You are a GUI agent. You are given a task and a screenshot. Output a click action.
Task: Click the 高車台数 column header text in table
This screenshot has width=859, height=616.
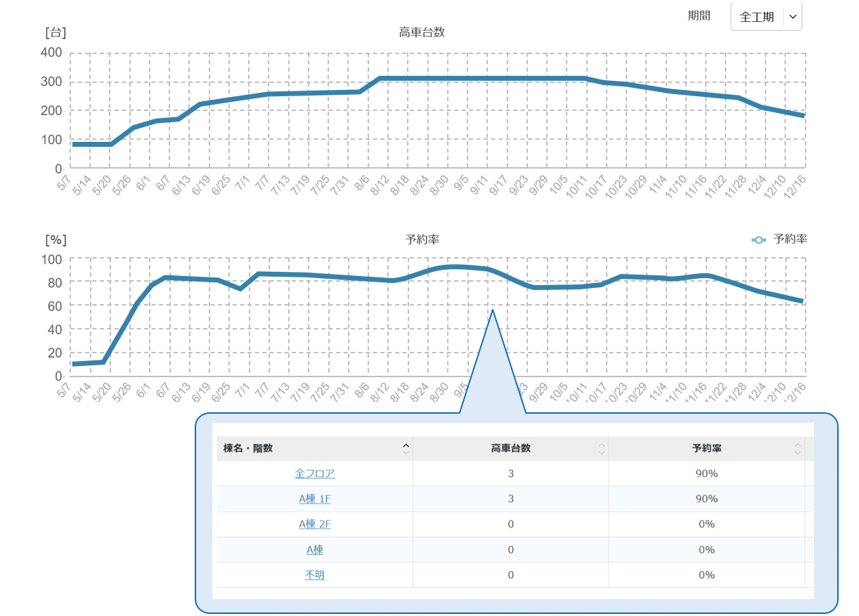pyautogui.click(x=510, y=449)
